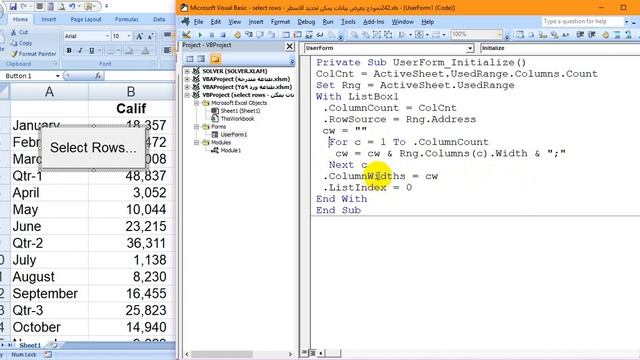Toggle Design Mode icon in VBA toolbar

(x=187, y=35)
